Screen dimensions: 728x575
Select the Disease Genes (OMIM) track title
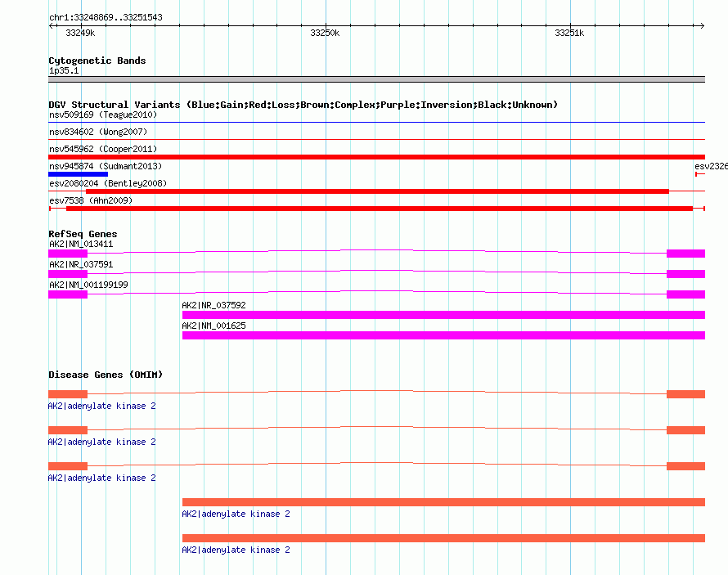(106, 375)
